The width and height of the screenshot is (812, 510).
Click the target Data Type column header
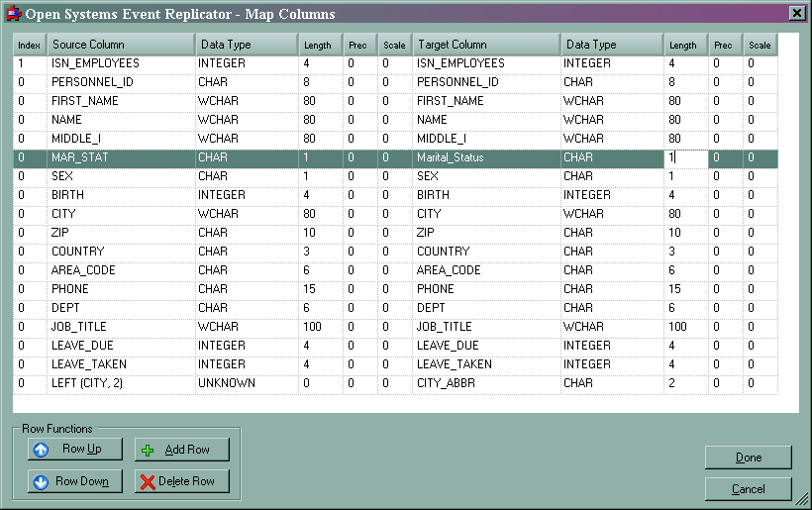point(612,45)
